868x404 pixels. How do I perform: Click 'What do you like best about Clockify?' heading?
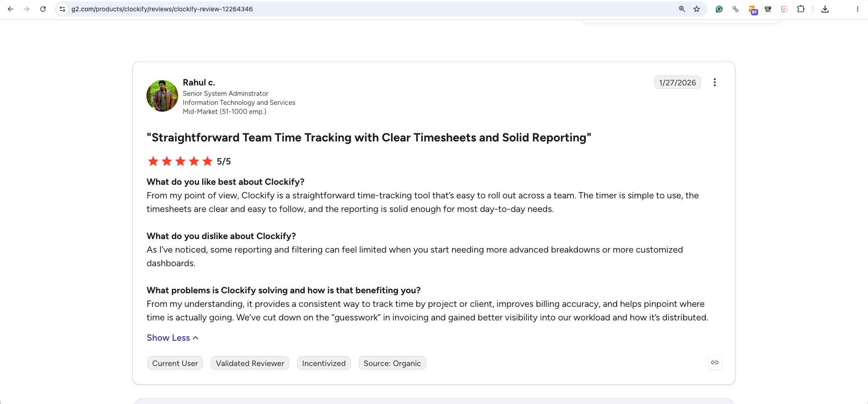(x=226, y=182)
